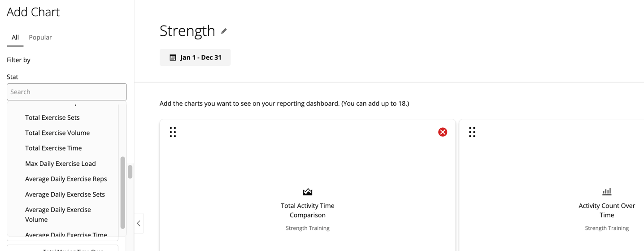Remove the Total Activity Time Comparison chart
Screen dimensions: 644x251
click(443, 132)
